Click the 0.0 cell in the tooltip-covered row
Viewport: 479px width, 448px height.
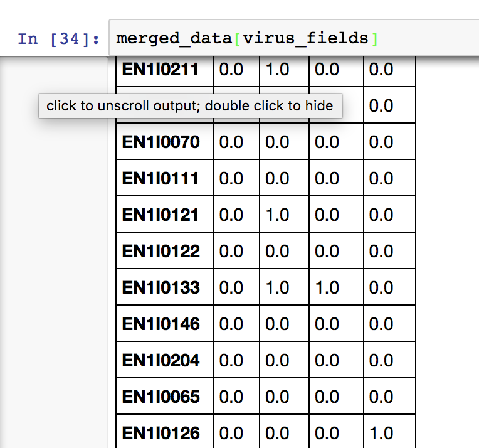(x=381, y=105)
